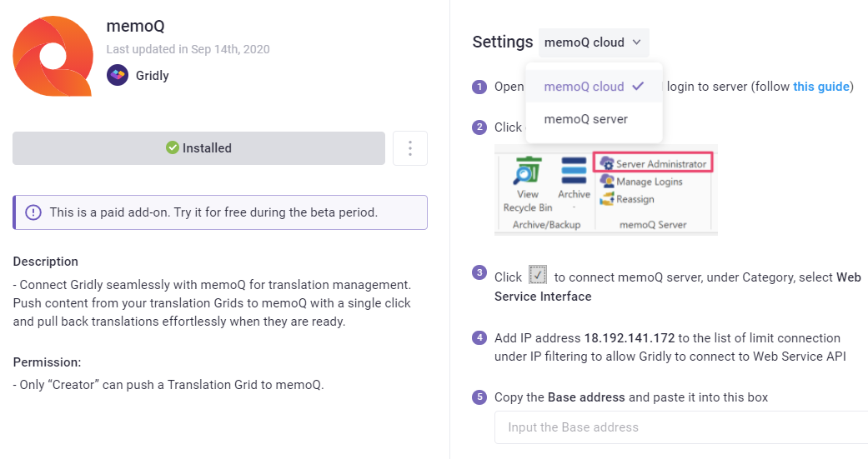
Task: Click the Settings heading
Action: click(x=503, y=42)
